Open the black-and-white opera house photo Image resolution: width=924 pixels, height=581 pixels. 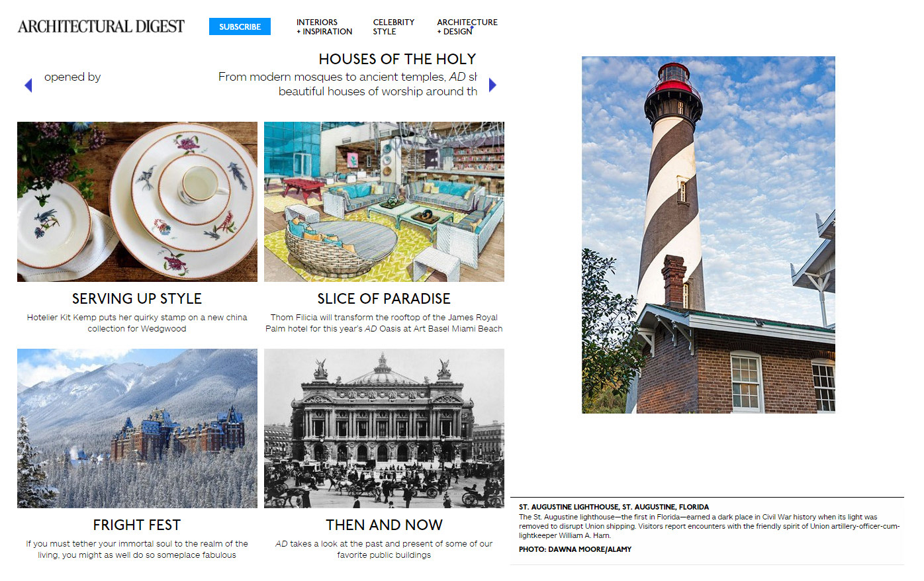[x=384, y=428]
